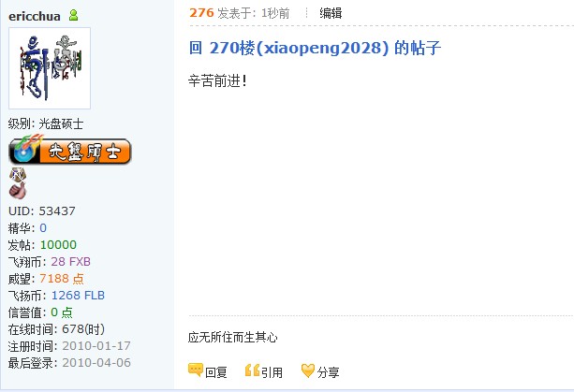Image resolution: width=574 pixels, height=392 pixels.
Task: Click the green online-status user icon
Action: (74, 15)
